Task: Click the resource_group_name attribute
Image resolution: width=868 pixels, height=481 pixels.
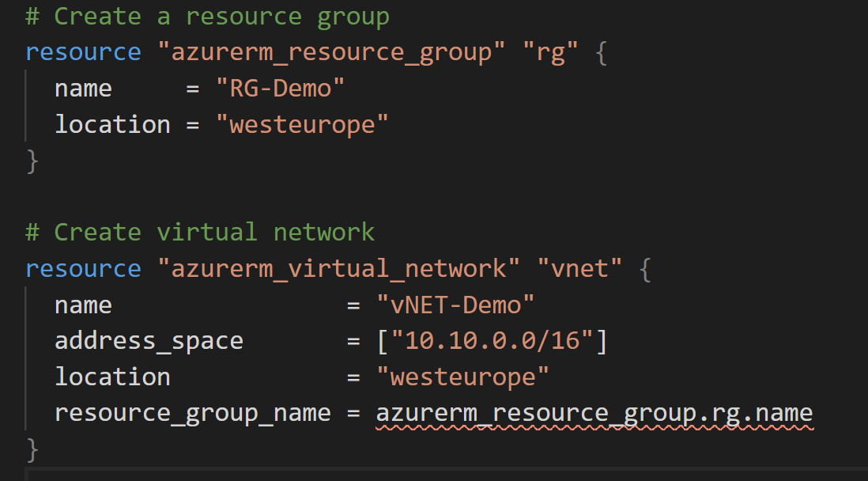Action: point(193,414)
